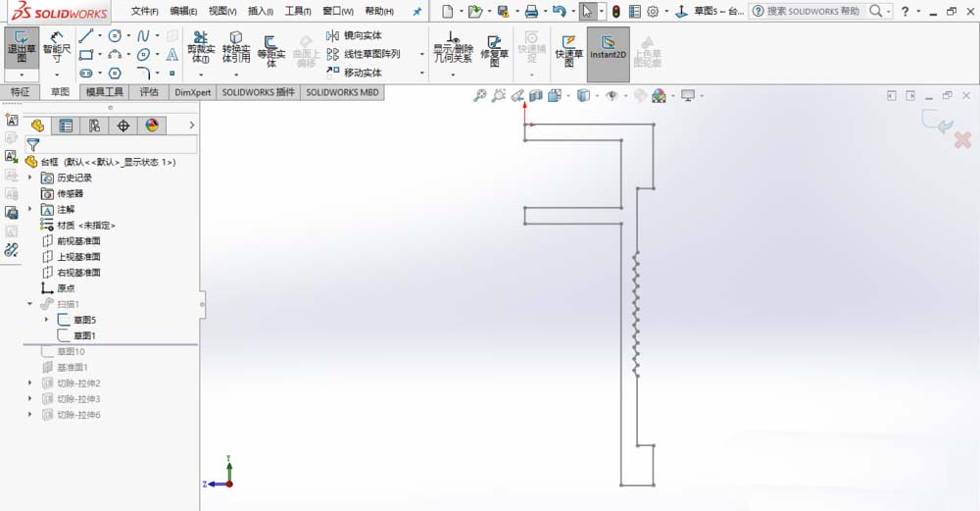980x511 pixels.
Task: Click Linear Sketch Pattern (线性草图阵列)
Action: coord(364,54)
